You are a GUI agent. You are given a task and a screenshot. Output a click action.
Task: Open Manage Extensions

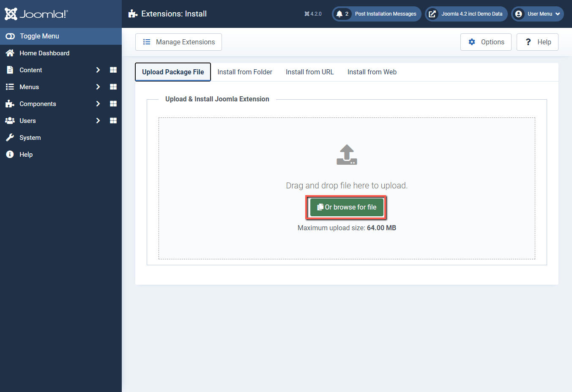click(x=178, y=42)
